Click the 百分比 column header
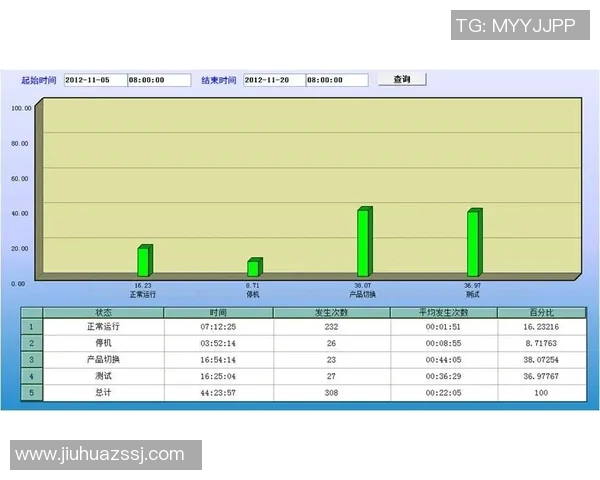This screenshot has height=480, width=600. coord(541,313)
